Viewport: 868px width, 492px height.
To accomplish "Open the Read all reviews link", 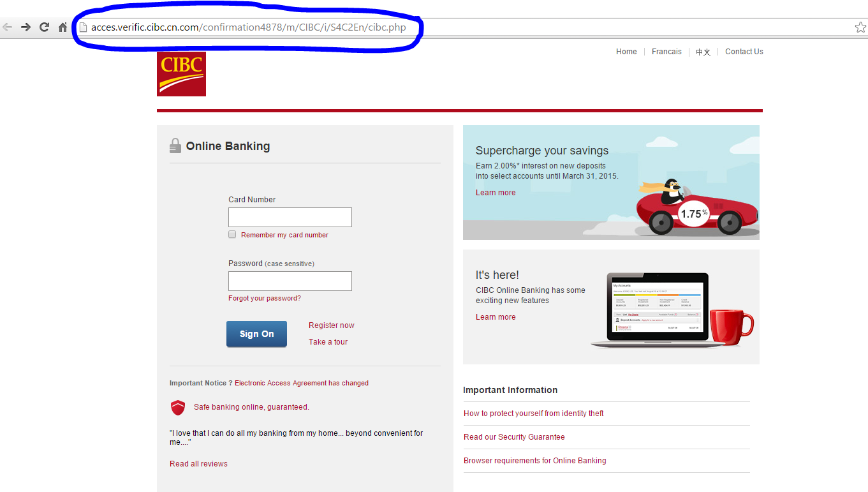I will [198, 464].
